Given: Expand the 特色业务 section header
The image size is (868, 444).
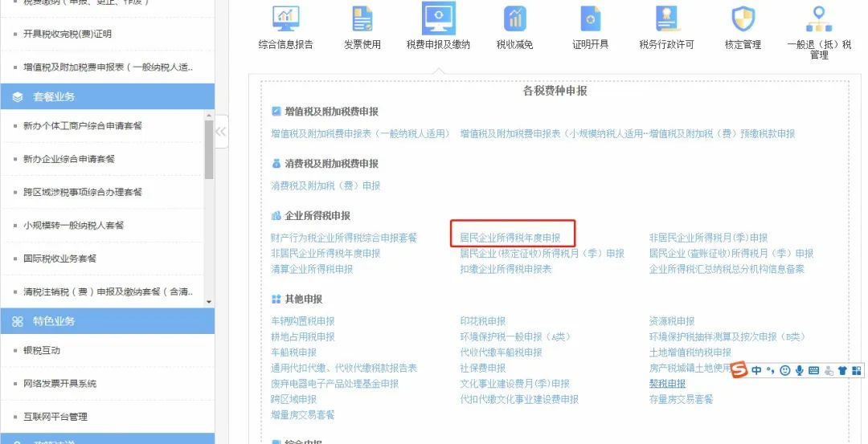Looking at the screenshot, I should [108, 321].
